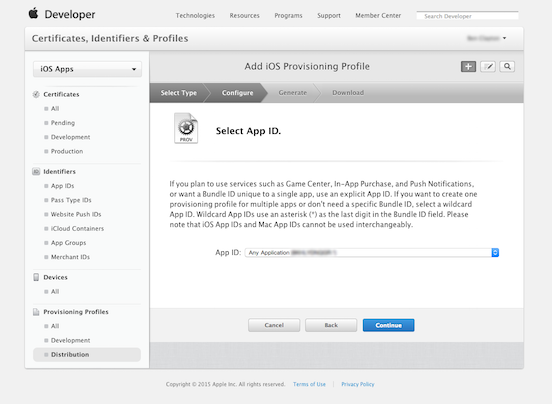552x404 pixels.
Task: Open Development under Provisioning Profiles
Action: 70,341
